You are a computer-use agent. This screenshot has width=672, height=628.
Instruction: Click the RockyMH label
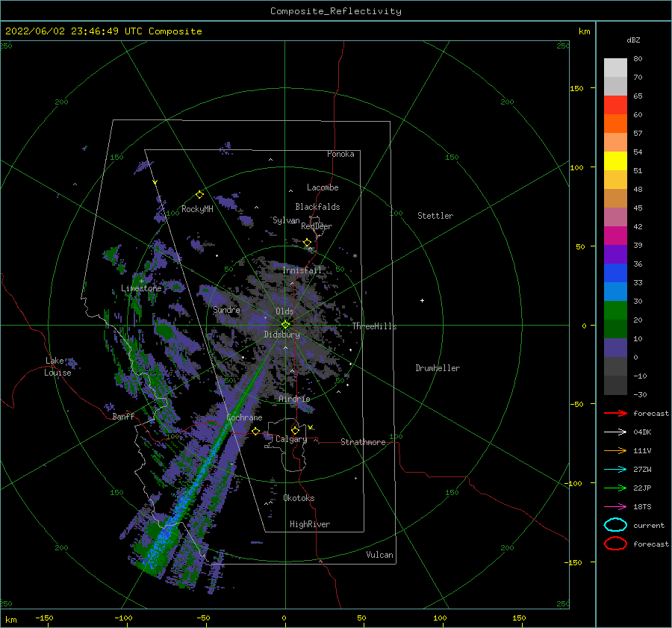197,209
